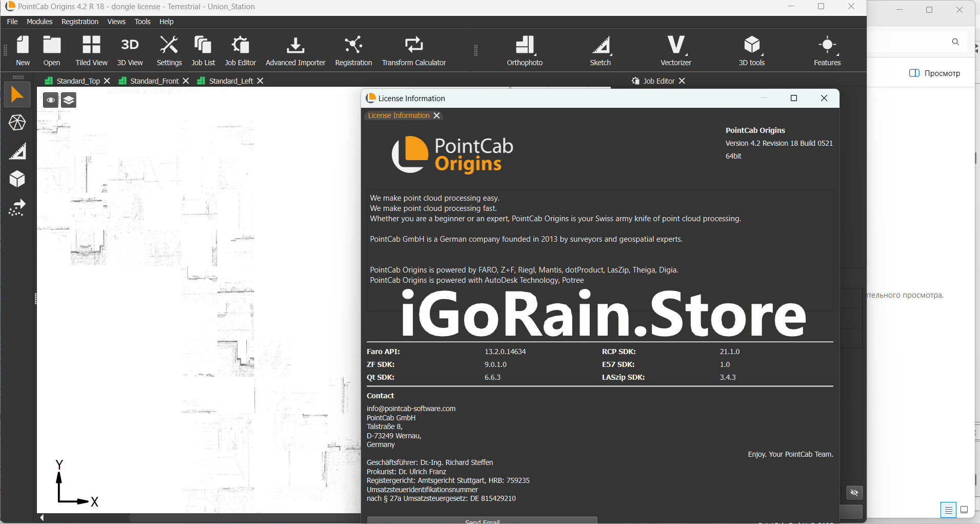The image size is (980, 524).
Task: Toggle the layers button in viewport
Action: tap(69, 100)
